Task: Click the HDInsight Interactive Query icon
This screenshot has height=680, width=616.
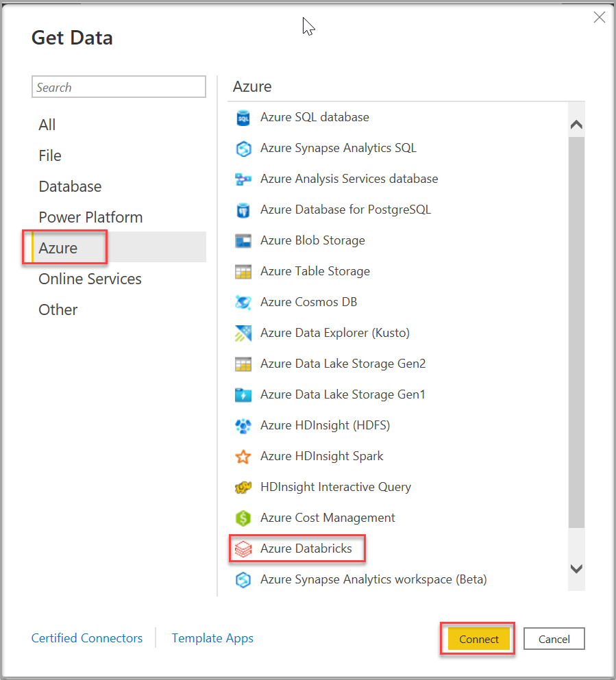Action: (x=243, y=488)
